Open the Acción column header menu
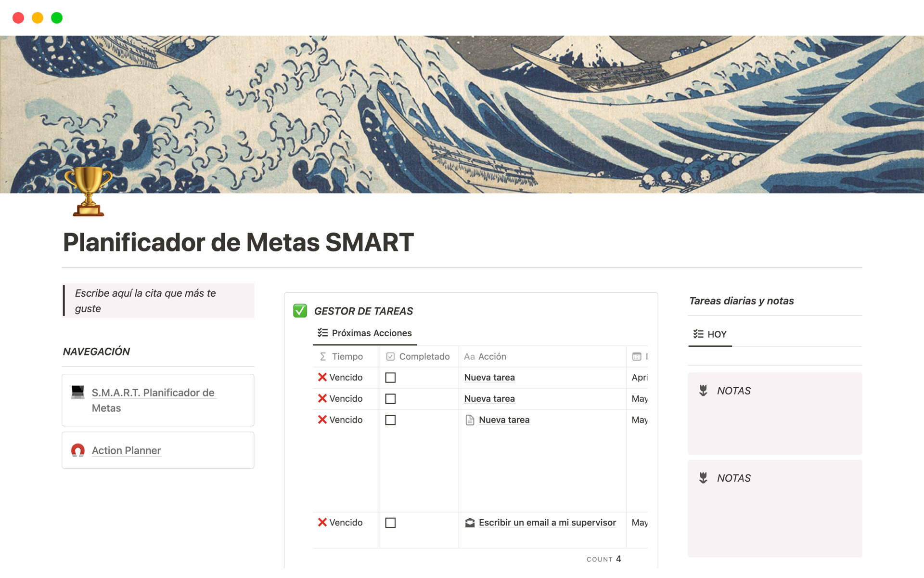Screen dimensions: 924x578 coord(491,356)
